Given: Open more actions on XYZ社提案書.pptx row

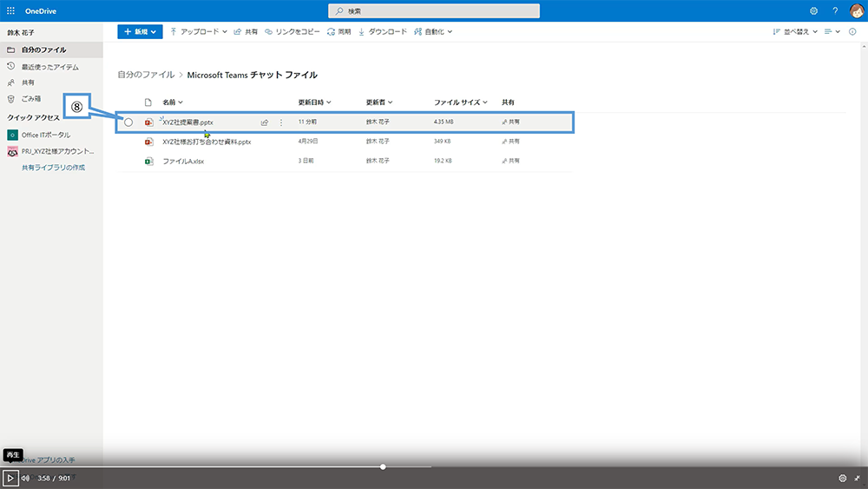Looking at the screenshot, I should pyautogui.click(x=281, y=122).
